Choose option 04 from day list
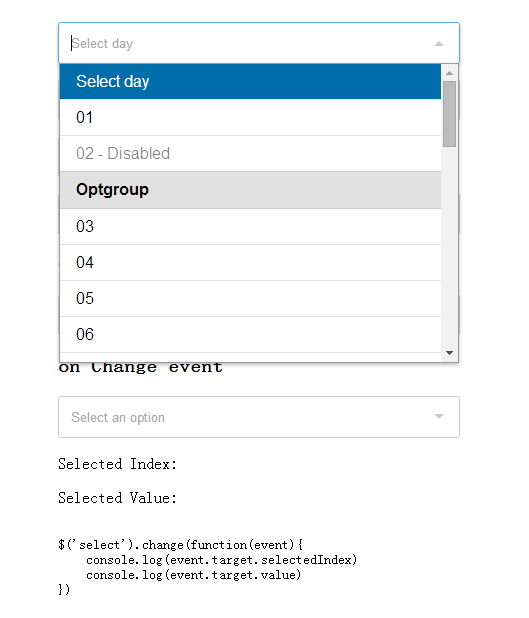The width and height of the screenshot is (529, 618). tap(250, 262)
